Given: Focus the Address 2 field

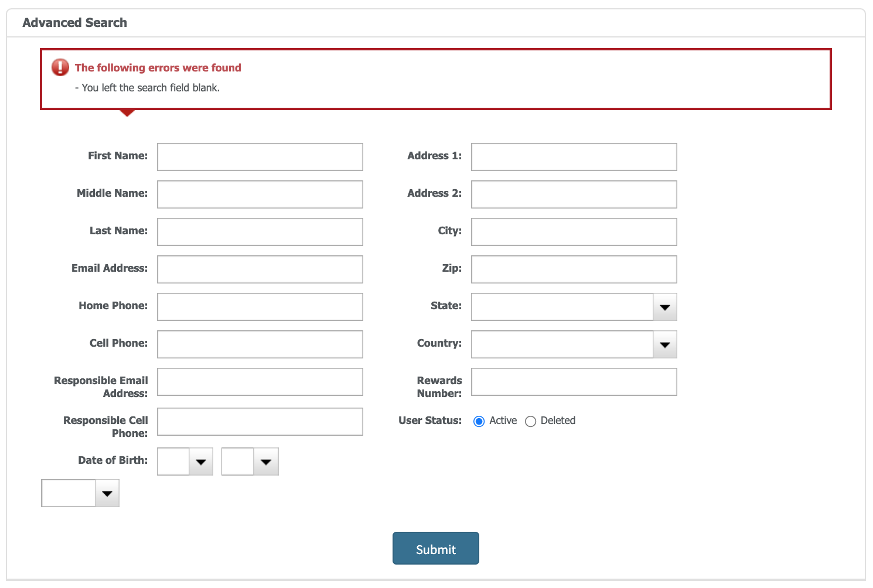Looking at the screenshot, I should 574,194.
